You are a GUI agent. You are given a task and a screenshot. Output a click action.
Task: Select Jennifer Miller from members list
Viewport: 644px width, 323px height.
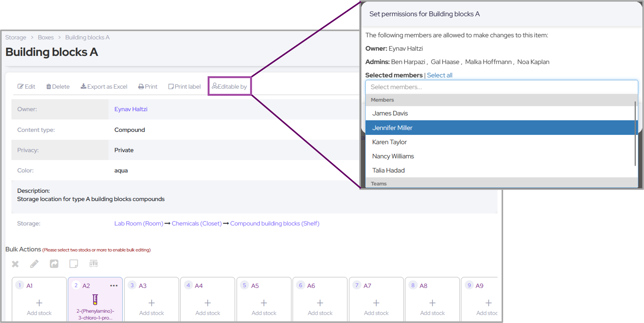point(392,128)
